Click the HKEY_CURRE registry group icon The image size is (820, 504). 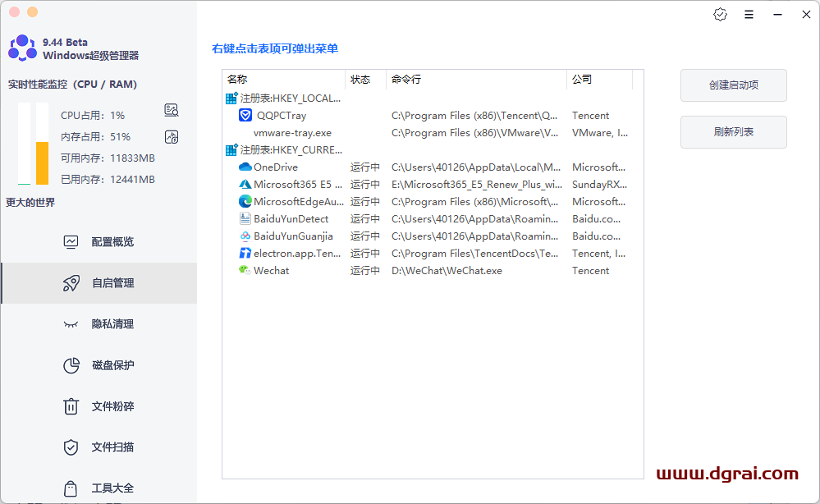tap(231, 149)
